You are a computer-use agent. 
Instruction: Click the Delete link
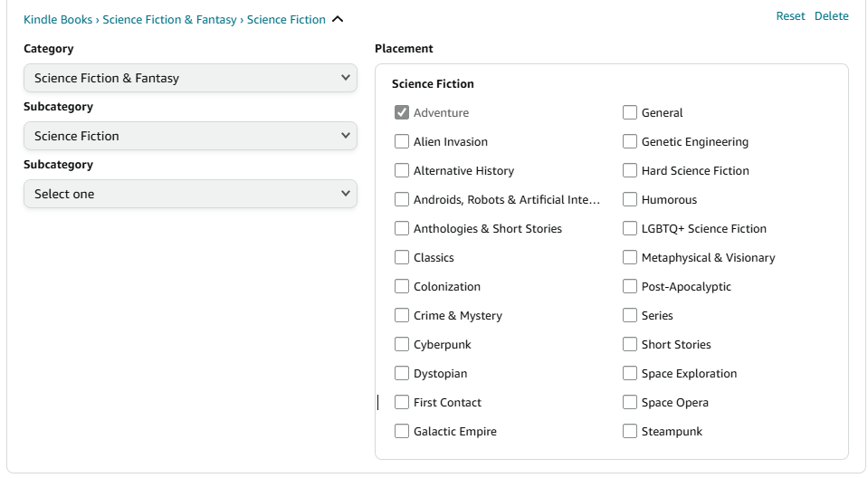[831, 16]
